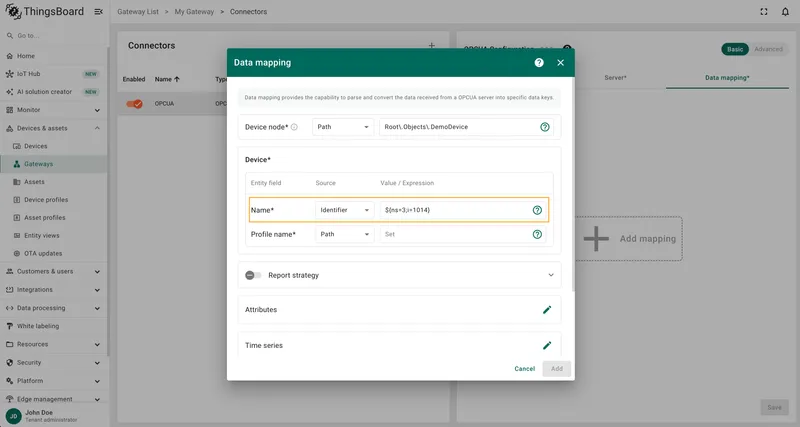Image resolution: width=800 pixels, height=427 pixels.
Task: Click the JD user avatar
Action: tap(14, 416)
